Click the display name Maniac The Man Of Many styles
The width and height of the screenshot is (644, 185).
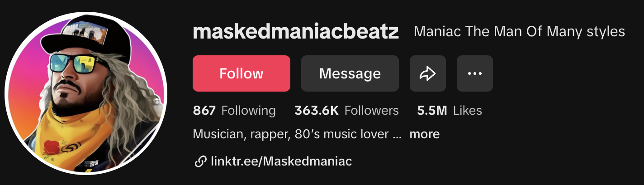point(519,32)
